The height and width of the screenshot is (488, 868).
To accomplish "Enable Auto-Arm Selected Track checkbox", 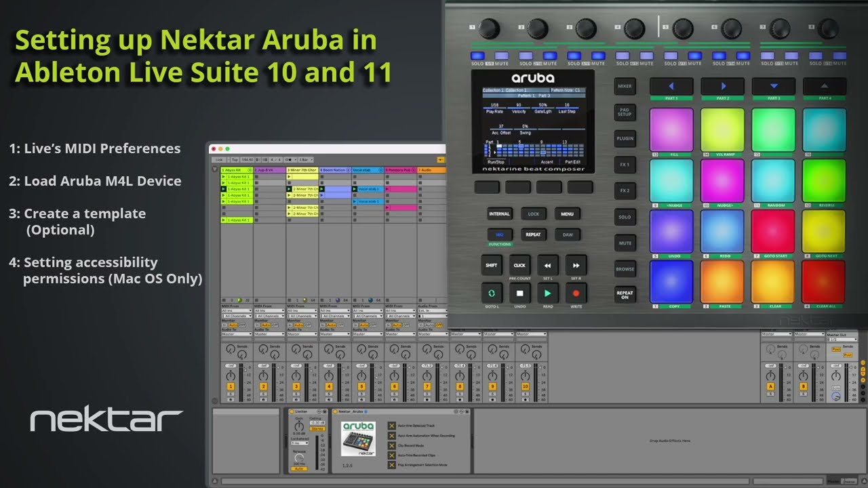I will pyautogui.click(x=391, y=426).
